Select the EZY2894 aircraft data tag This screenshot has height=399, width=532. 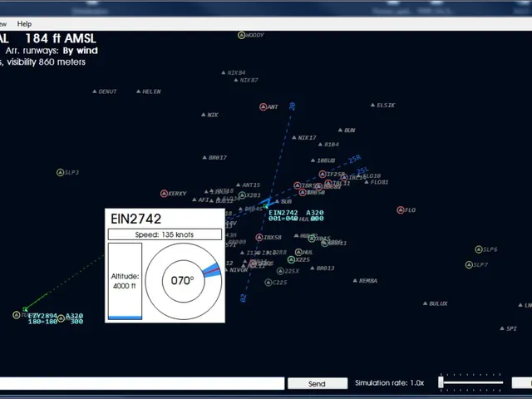(56, 318)
